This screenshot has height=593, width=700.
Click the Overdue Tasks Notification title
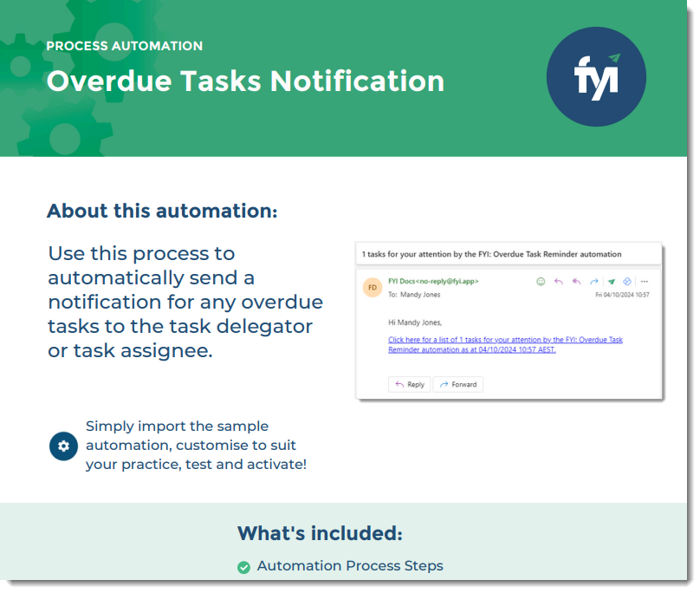pos(246,81)
